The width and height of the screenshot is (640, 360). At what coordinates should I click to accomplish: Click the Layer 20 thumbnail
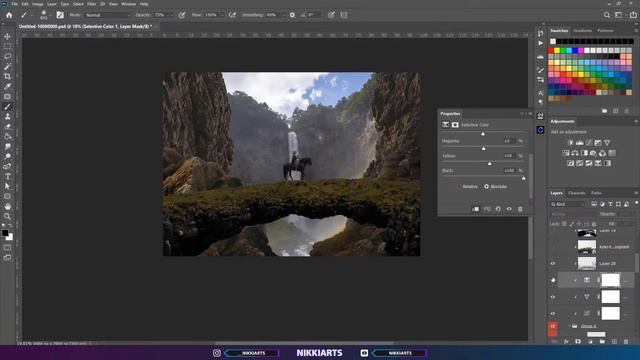coord(587,264)
